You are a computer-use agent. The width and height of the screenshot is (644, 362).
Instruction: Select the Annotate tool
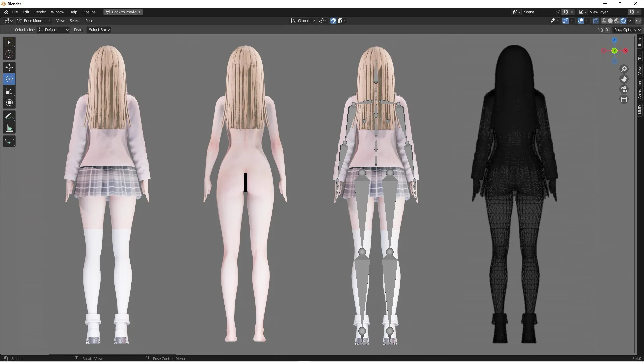coord(9,116)
